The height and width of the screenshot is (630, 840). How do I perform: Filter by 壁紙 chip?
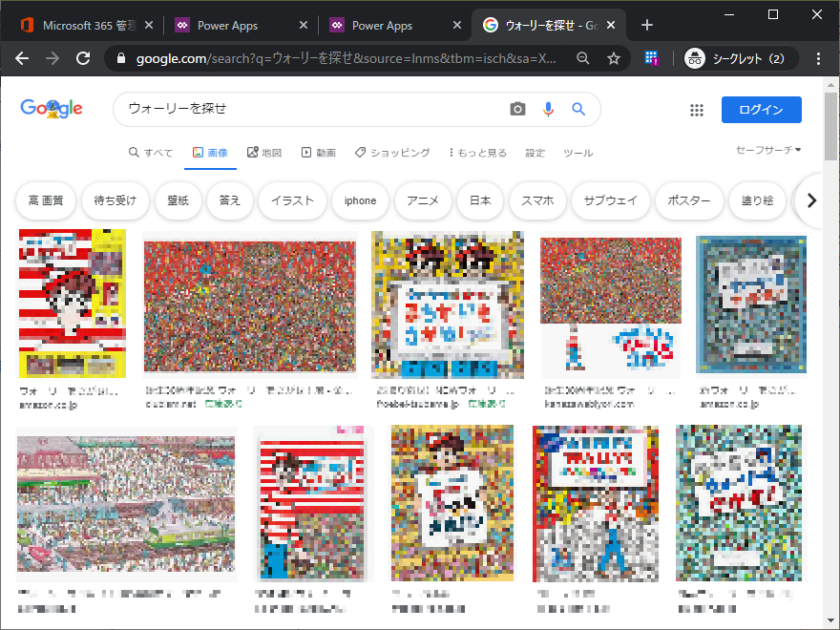pos(178,200)
